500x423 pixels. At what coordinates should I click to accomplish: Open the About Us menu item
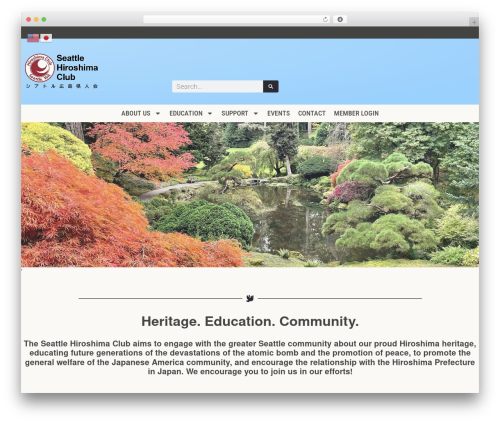coord(136,113)
